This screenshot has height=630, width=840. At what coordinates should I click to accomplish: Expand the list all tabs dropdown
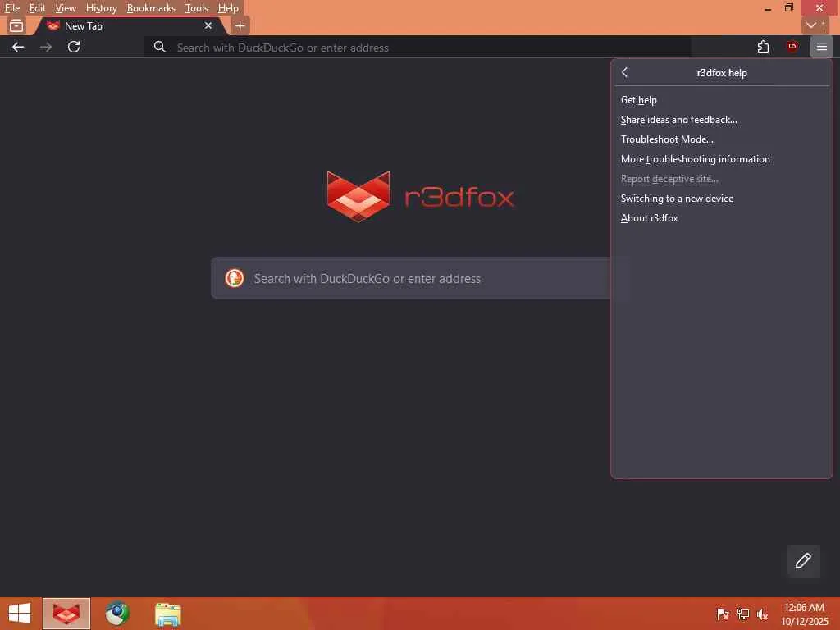(816, 25)
